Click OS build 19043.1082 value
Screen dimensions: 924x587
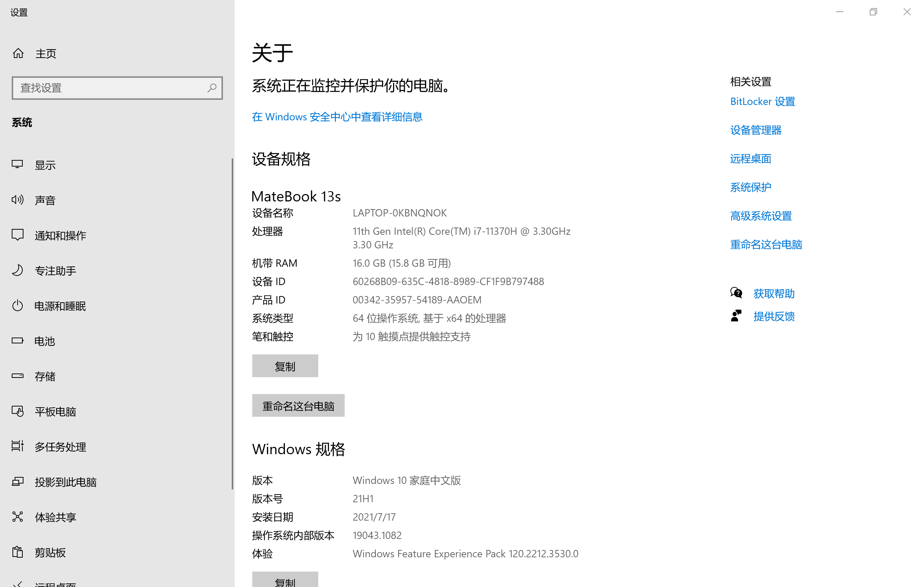pyautogui.click(x=377, y=535)
